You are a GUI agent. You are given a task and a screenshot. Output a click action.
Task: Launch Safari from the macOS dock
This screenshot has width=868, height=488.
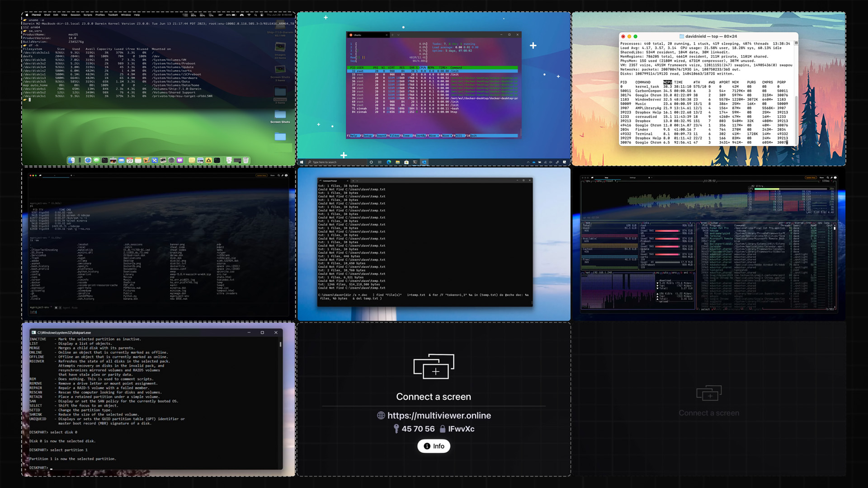[x=88, y=160]
